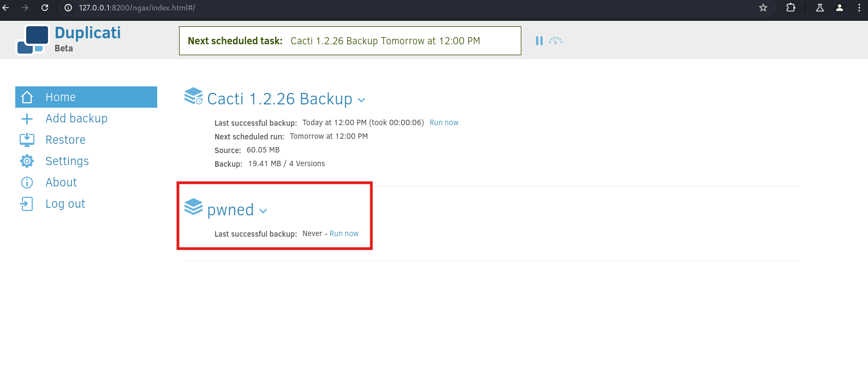Expand the pwned backup chevron
This screenshot has height=381, width=868.
263,211
